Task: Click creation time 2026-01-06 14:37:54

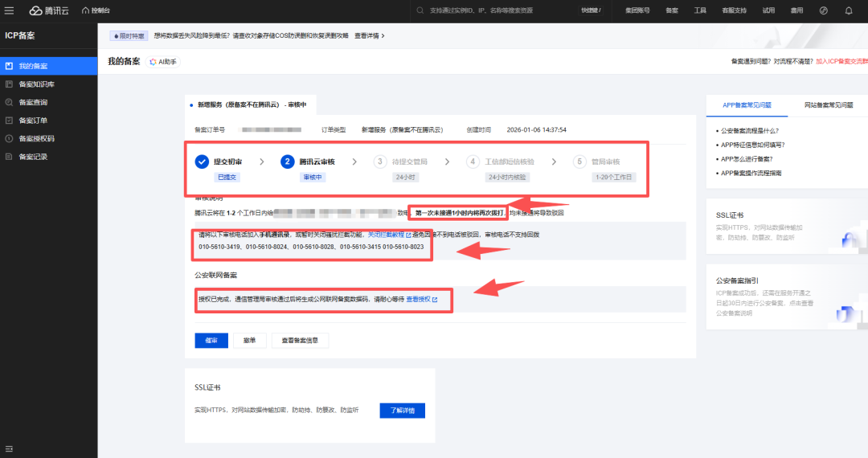Action: coord(536,130)
